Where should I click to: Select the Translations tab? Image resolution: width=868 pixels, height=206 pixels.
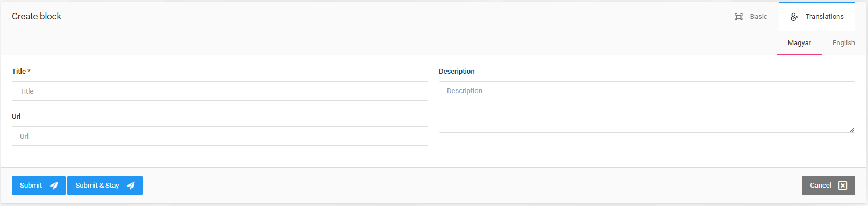[817, 17]
